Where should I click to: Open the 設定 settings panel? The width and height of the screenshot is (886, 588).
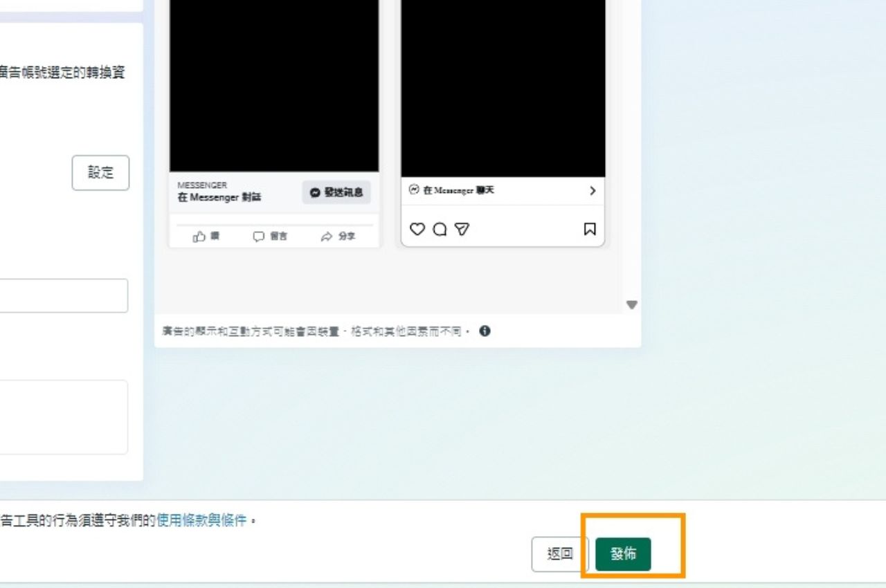pos(100,172)
